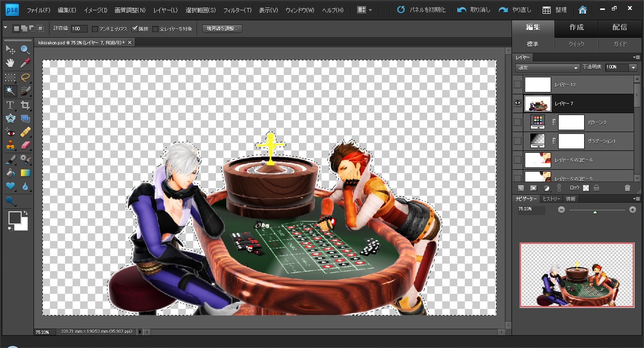The width and height of the screenshot is (644, 348).
Task: Reset default colors small squares icon
Action: [x=10, y=229]
